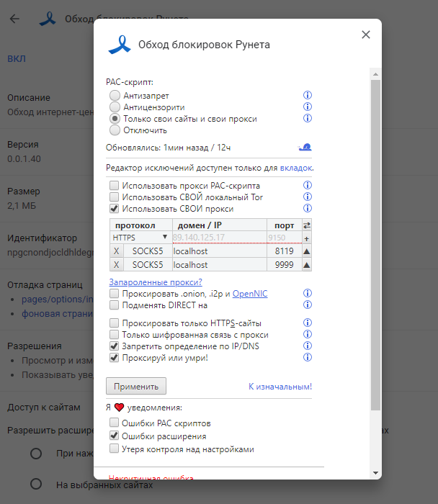Image resolution: width=438 pixels, height=504 pixels.
Task: Remove the localhost 9999 proxy with X
Action: point(117,265)
